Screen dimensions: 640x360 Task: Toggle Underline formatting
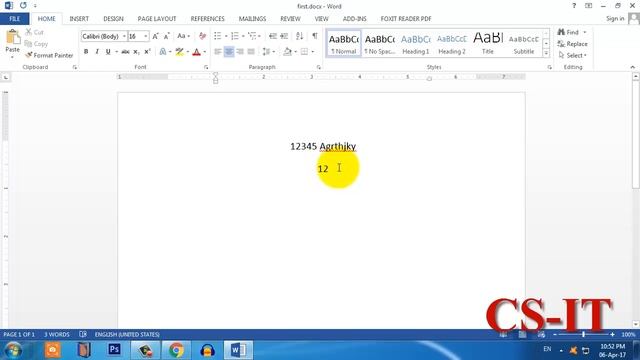(x=108, y=52)
